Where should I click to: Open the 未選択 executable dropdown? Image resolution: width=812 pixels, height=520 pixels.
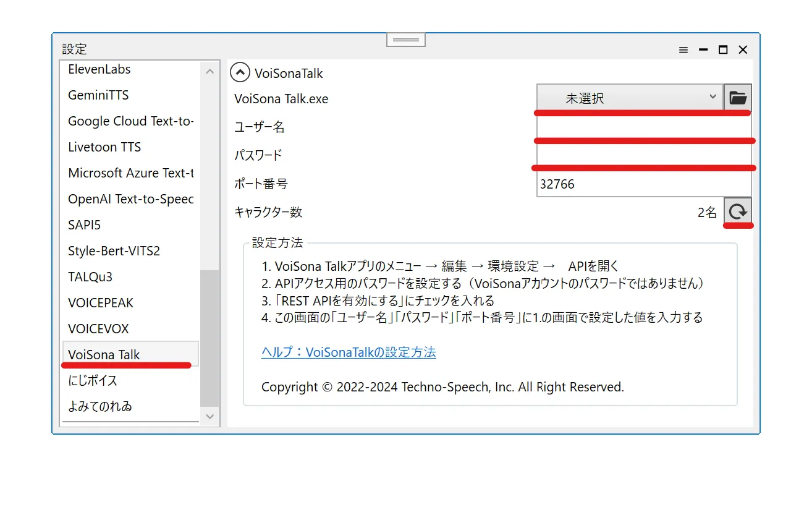pos(630,98)
